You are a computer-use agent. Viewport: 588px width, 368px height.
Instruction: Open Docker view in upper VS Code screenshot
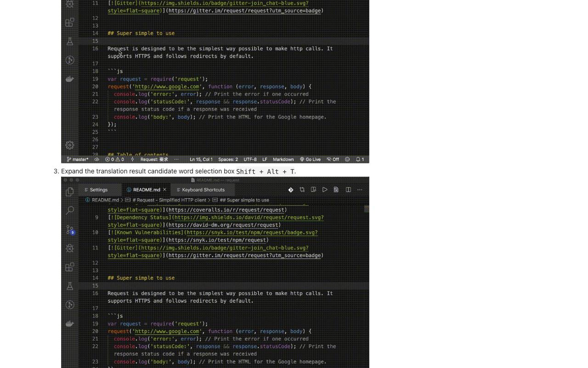70,79
